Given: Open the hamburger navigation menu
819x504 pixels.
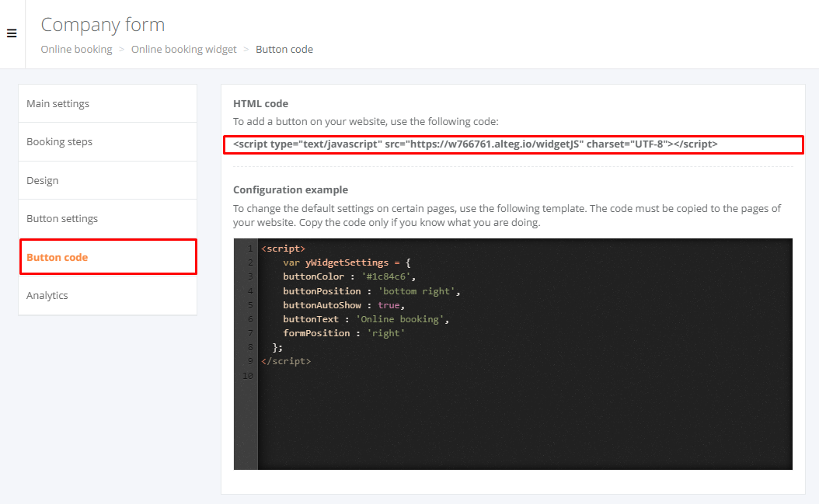Looking at the screenshot, I should pyautogui.click(x=12, y=33).
